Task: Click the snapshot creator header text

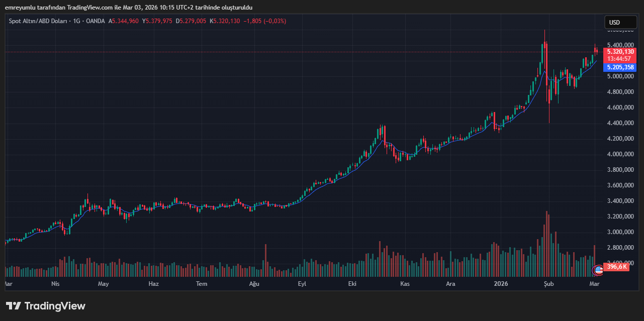Action: (x=129, y=8)
